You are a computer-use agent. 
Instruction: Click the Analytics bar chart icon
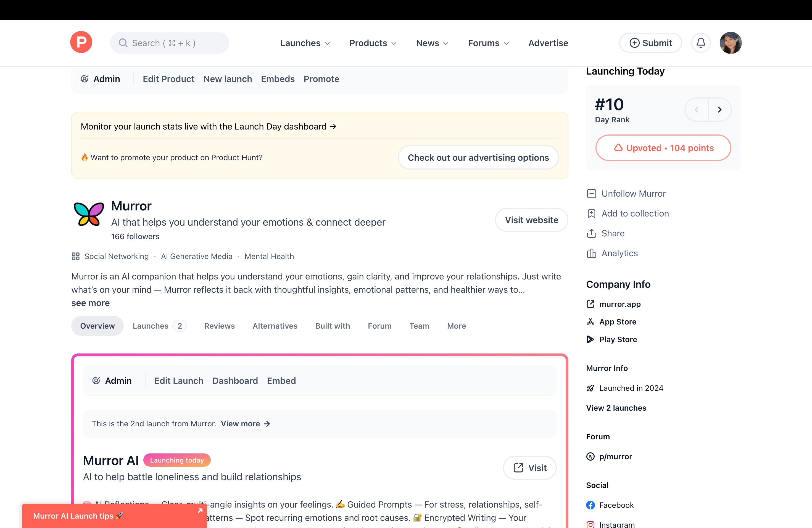point(591,253)
